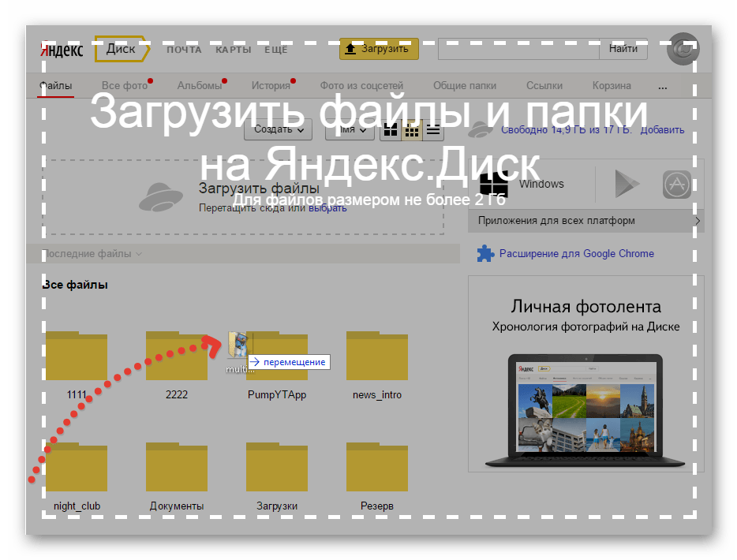737x560 pixels.
Task: Click the Расширение для Google Chrome link
Action: tap(576, 253)
